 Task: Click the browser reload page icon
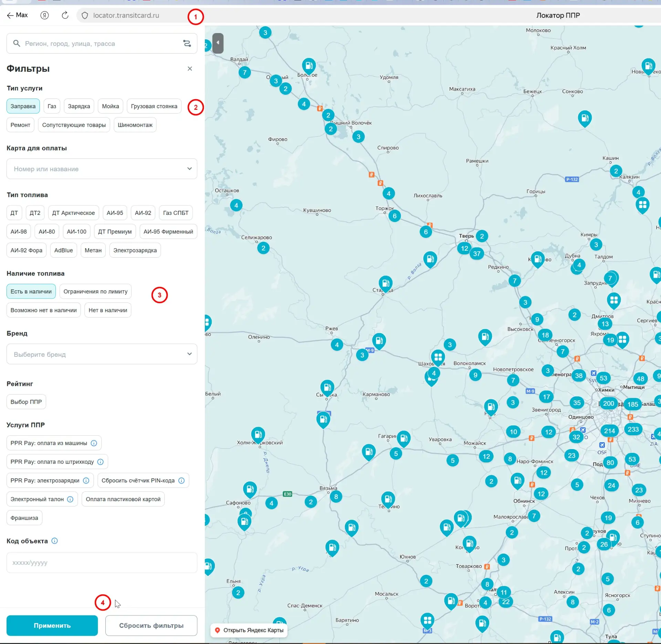click(x=65, y=15)
